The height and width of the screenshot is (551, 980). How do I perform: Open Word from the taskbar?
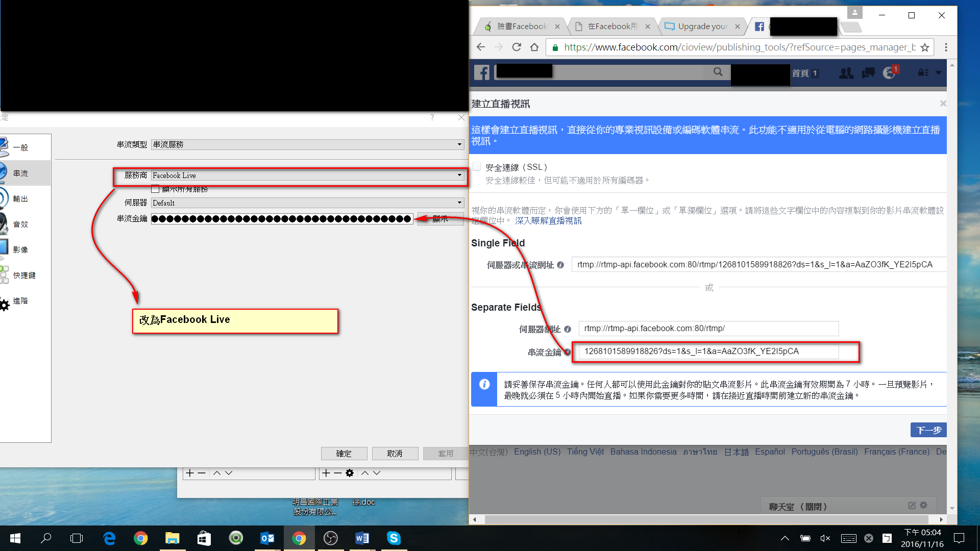362,538
